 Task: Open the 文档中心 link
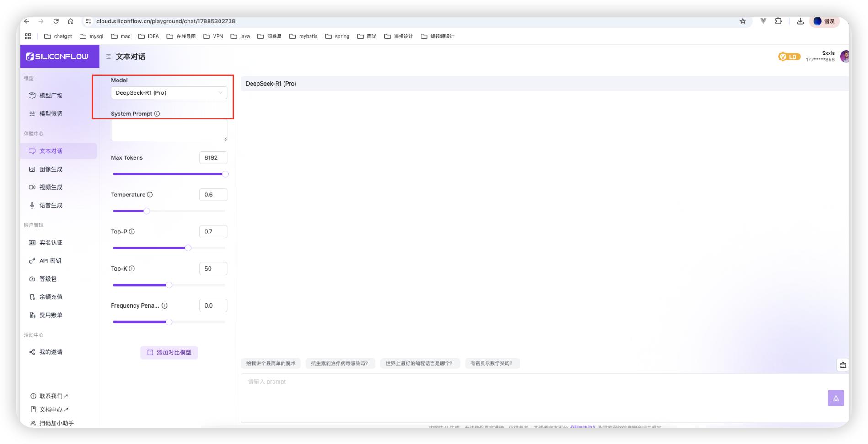click(x=49, y=410)
